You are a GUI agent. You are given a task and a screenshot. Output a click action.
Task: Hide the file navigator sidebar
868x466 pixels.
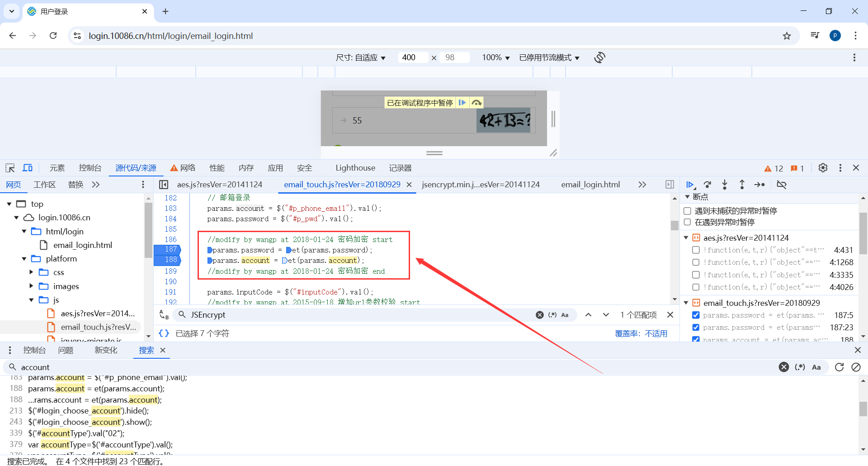(164, 185)
